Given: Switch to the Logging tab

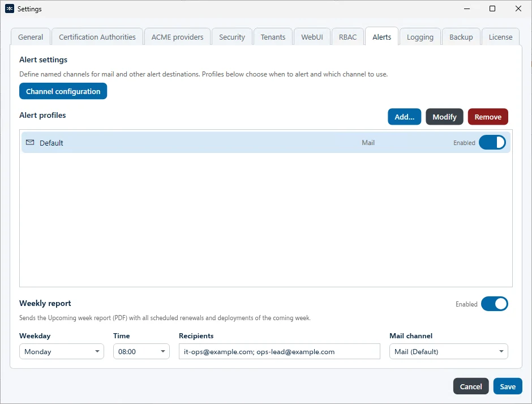Looking at the screenshot, I should click(x=420, y=37).
